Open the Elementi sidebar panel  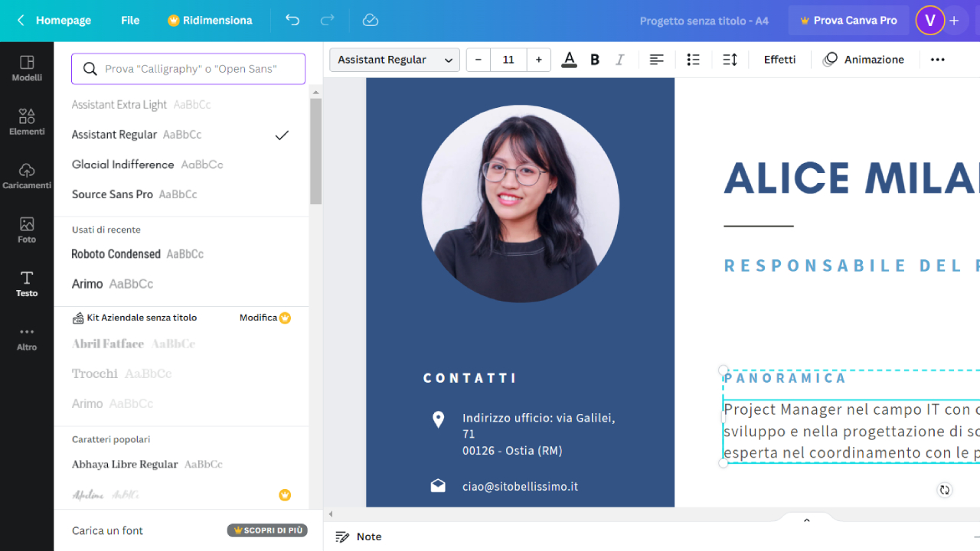click(27, 122)
